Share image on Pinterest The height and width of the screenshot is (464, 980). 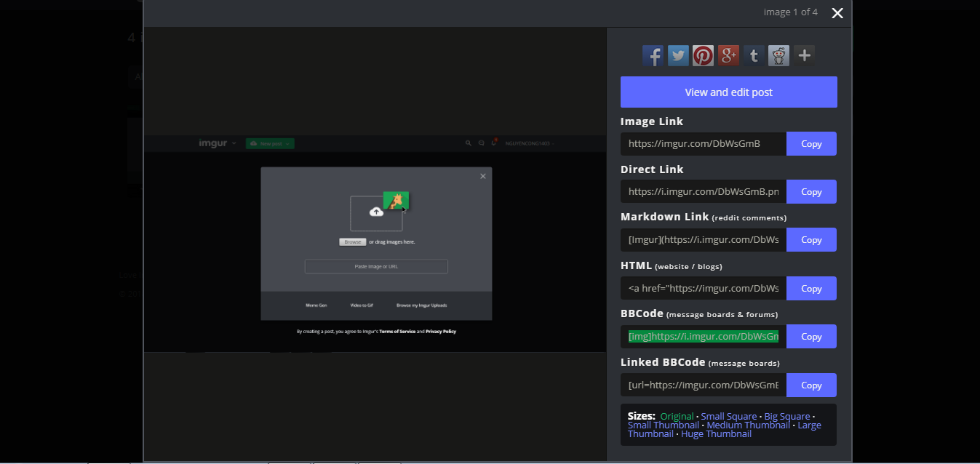coord(703,56)
